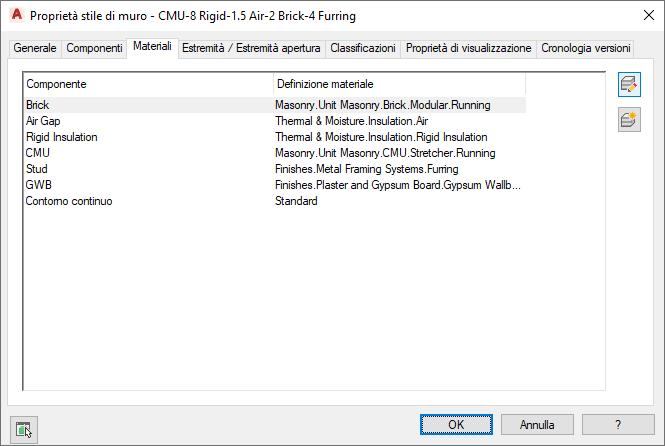
Task: Switch to the Generale tab
Action: [35, 48]
